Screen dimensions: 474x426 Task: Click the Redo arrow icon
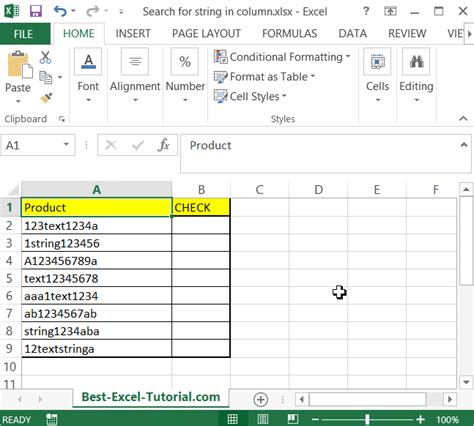92,11
